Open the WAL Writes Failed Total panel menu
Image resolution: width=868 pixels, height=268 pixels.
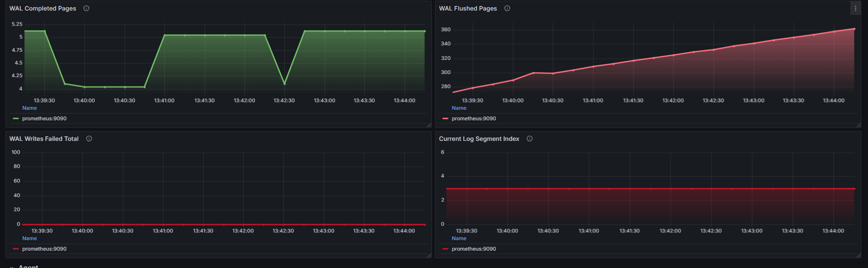point(44,139)
